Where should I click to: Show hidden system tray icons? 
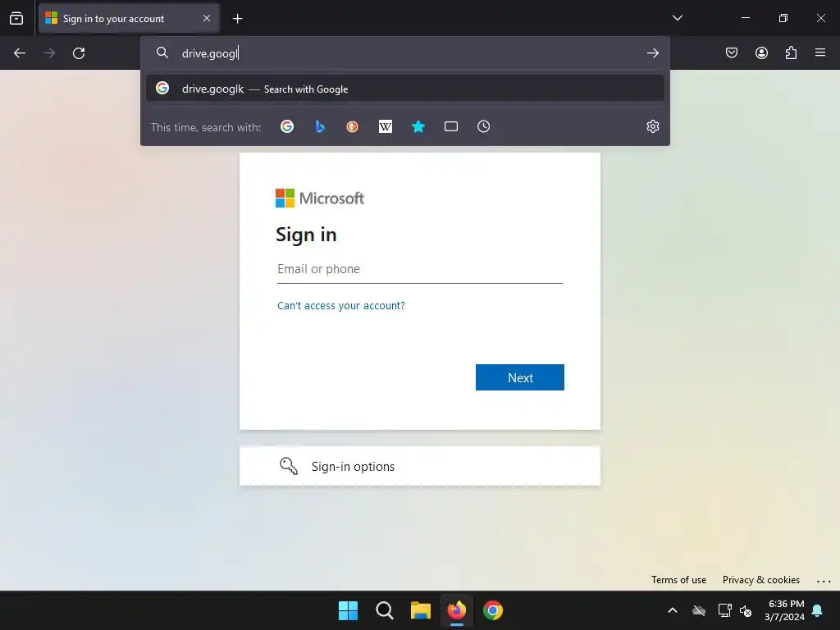[673, 610]
